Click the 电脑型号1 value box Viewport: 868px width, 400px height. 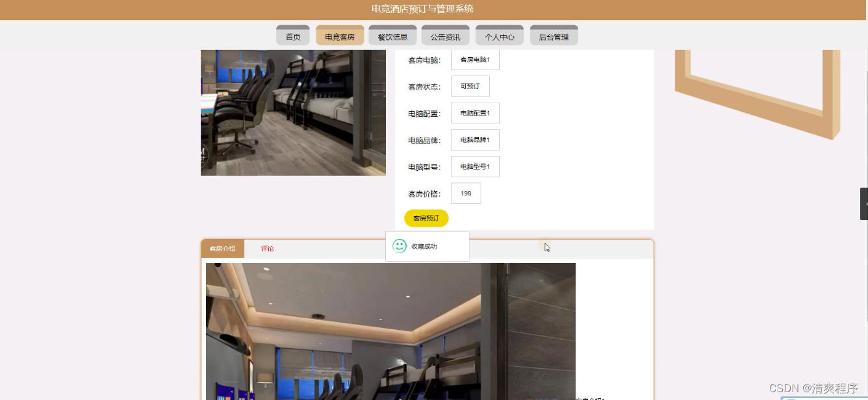click(x=475, y=166)
